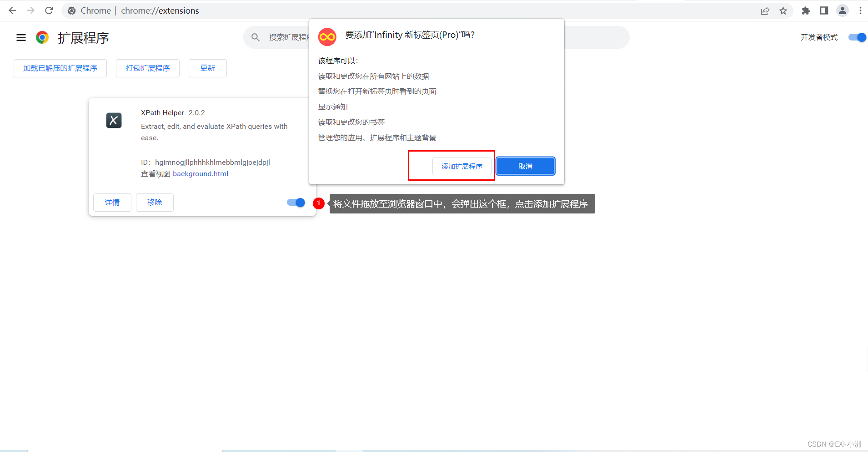Viewport: 868px width, 452px height.
Task: Click the 扩展程序 page title
Action: pyautogui.click(x=83, y=38)
